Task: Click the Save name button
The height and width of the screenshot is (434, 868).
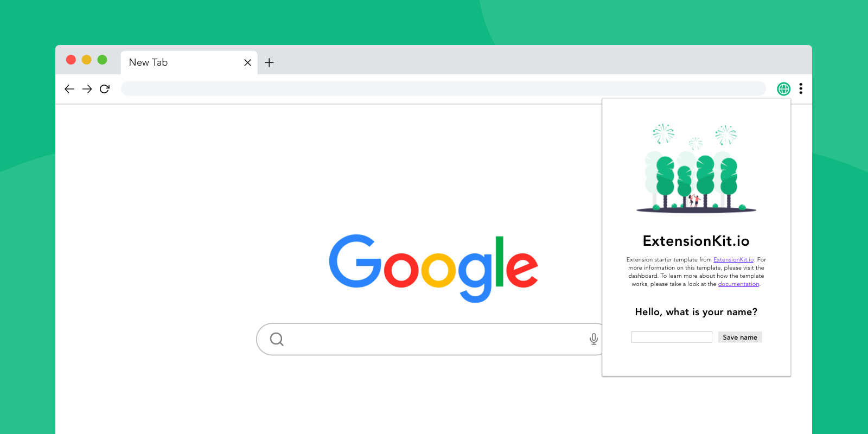Action: [740, 337]
